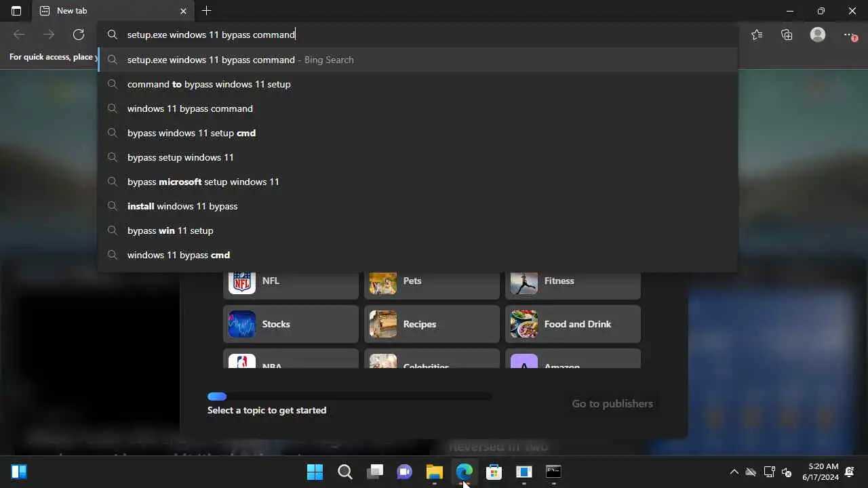Select the Recipes topic card
This screenshot has width=868, height=488.
[x=432, y=324]
